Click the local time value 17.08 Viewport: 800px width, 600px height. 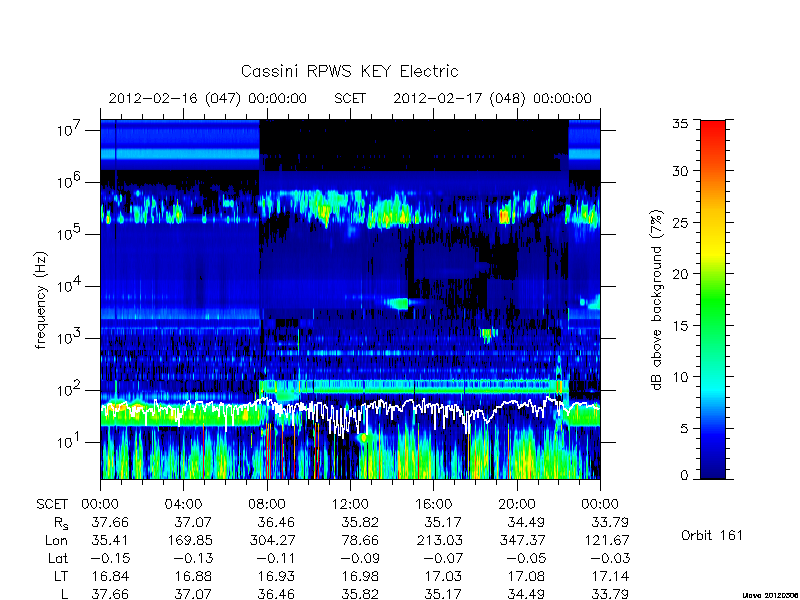click(527, 577)
